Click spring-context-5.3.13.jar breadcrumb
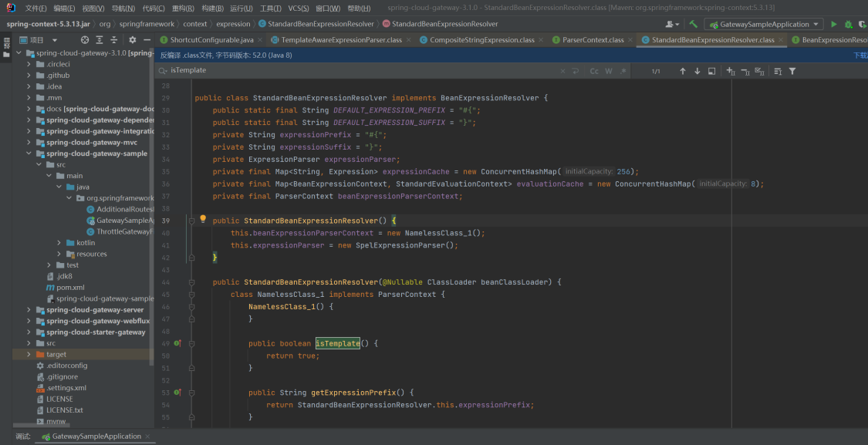The image size is (868, 445). coord(49,24)
